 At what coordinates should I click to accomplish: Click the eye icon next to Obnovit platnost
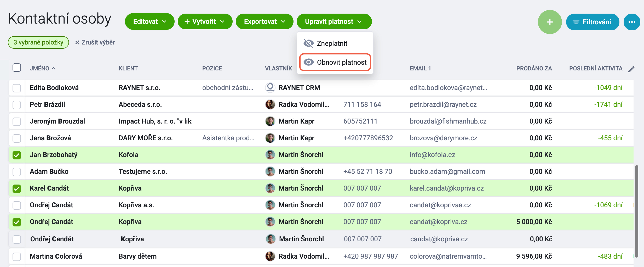pos(309,62)
